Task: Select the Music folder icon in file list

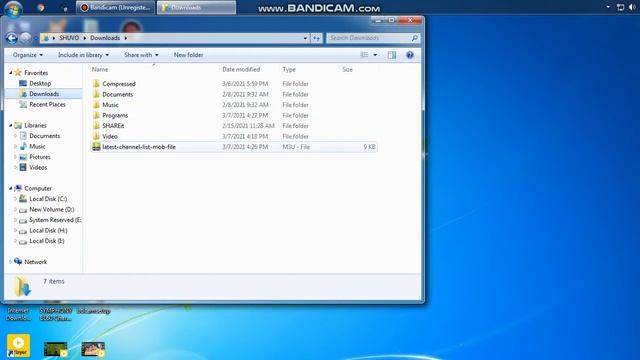Action: point(96,105)
